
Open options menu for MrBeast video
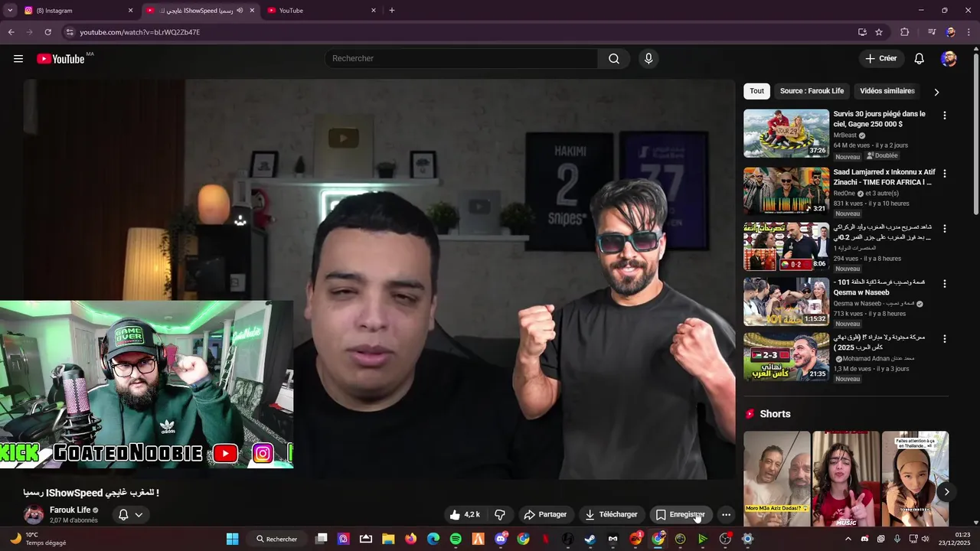(x=944, y=116)
